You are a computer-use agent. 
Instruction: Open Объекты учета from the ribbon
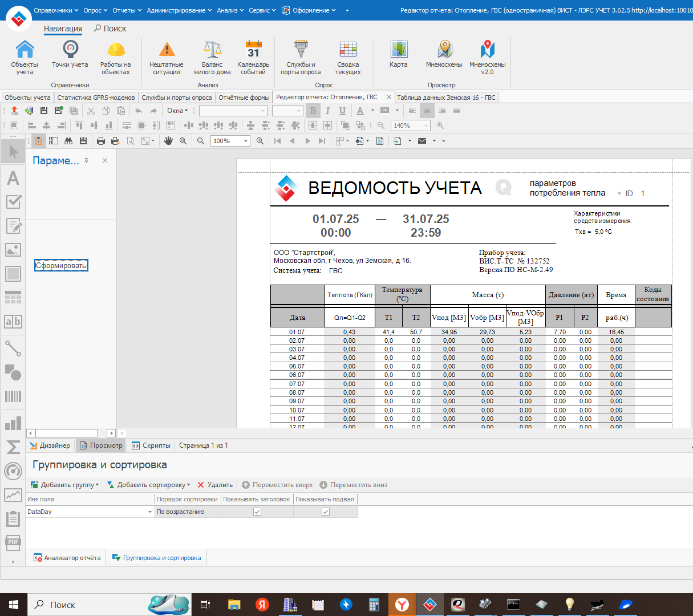click(25, 57)
